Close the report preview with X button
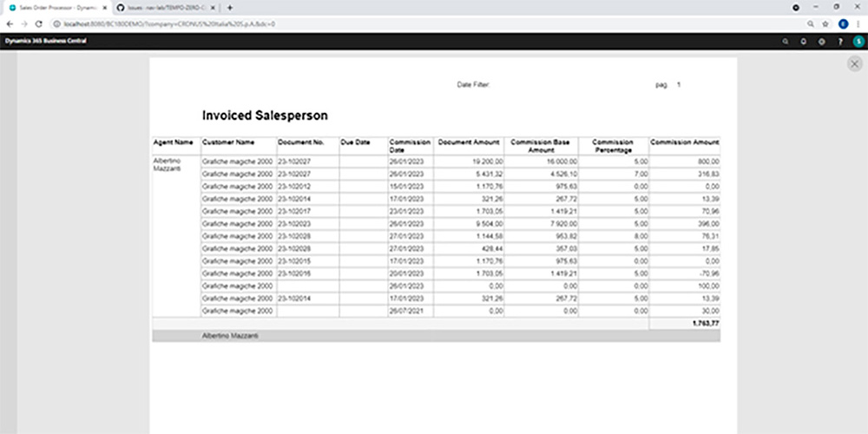Image resolution: width=868 pixels, height=434 pixels. 855,64
